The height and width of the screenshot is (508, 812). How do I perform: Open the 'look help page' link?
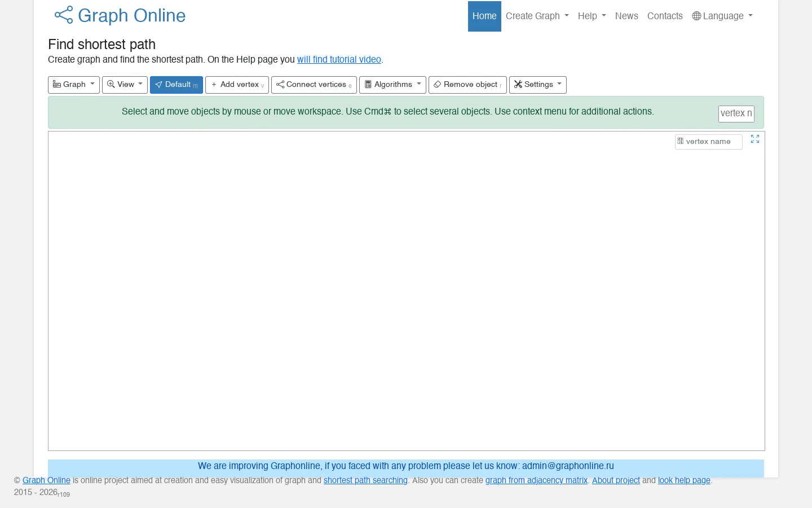click(684, 480)
